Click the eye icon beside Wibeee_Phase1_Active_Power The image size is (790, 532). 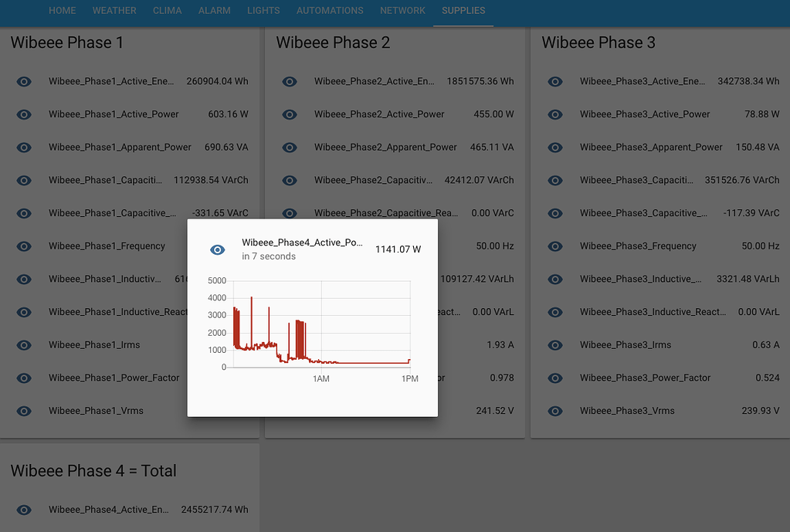pyautogui.click(x=24, y=114)
